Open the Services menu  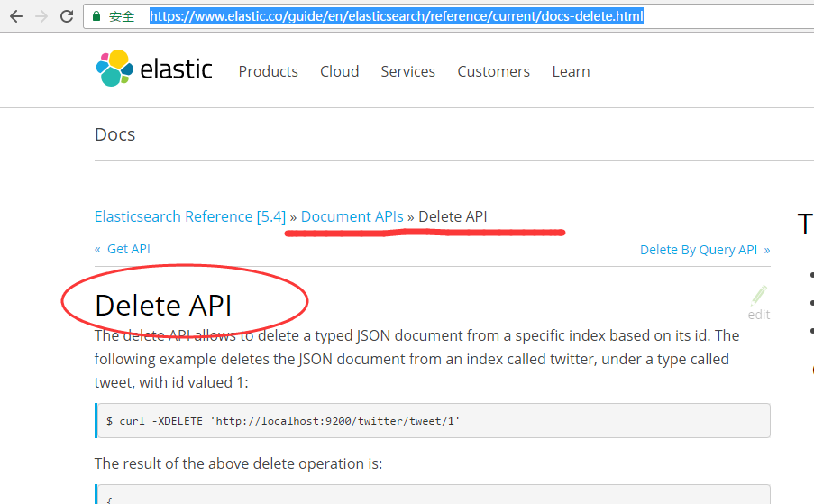click(x=408, y=71)
